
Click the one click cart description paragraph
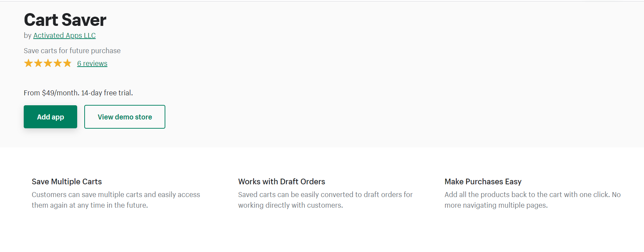click(532, 200)
